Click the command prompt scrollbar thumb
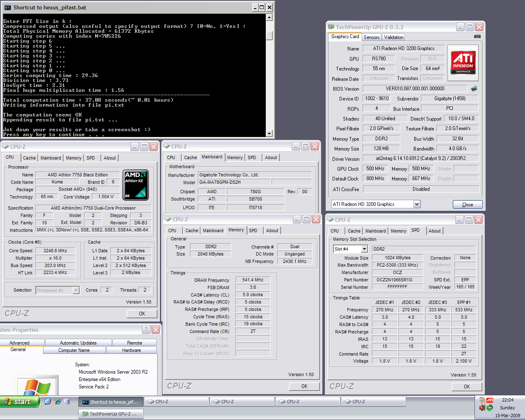 (x=269, y=35)
